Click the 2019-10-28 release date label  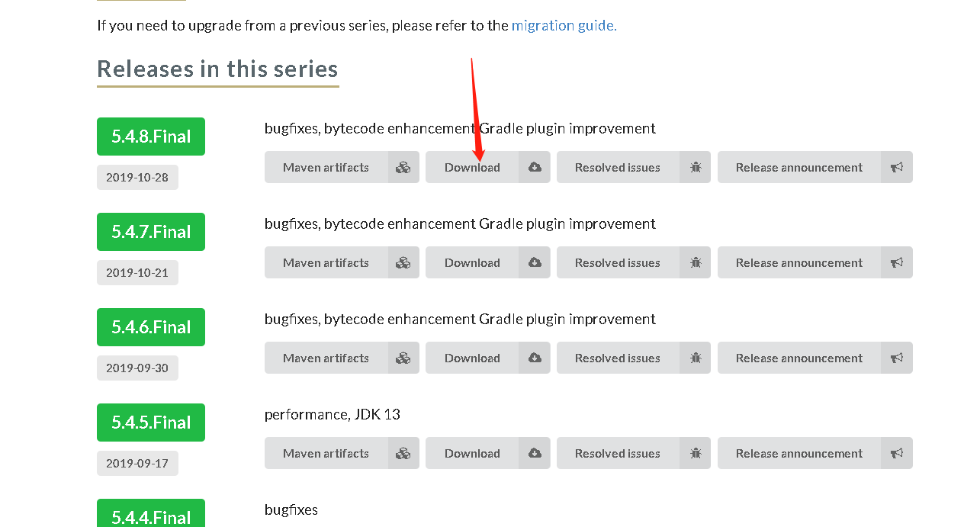pos(137,178)
